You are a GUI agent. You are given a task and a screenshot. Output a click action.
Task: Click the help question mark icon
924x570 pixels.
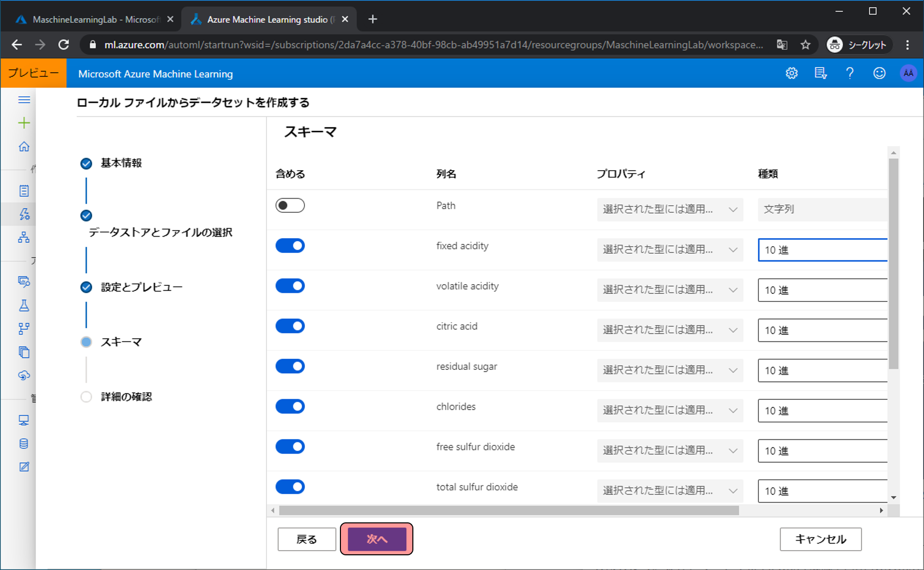tap(850, 73)
